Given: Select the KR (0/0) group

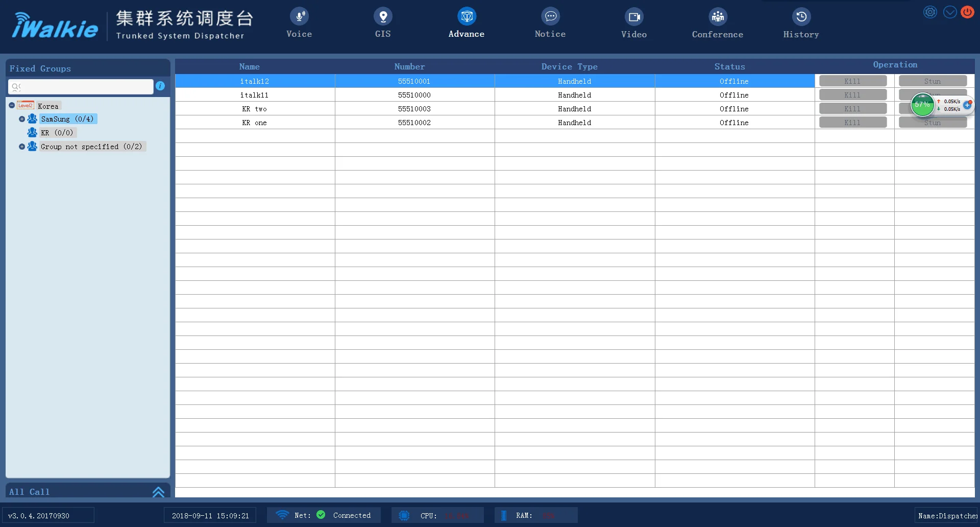Looking at the screenshot, I should [x=57, y=133].
